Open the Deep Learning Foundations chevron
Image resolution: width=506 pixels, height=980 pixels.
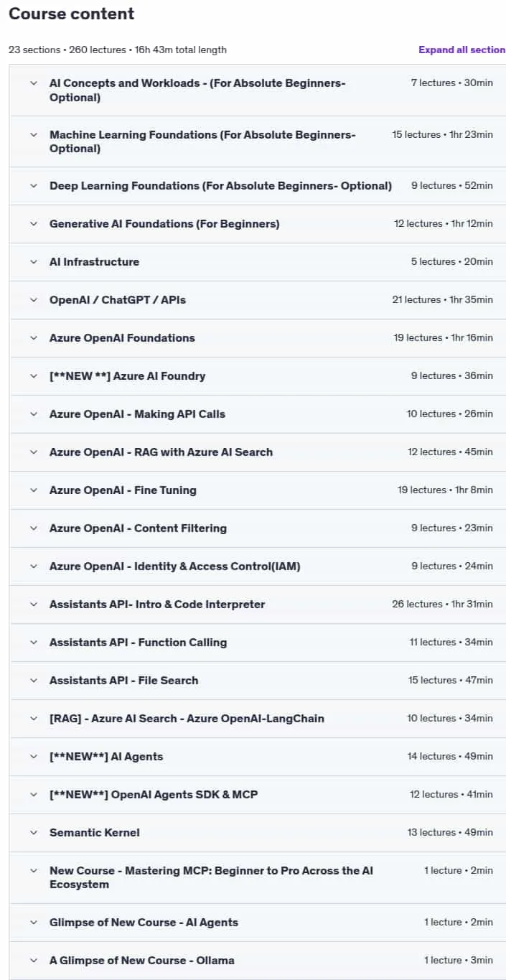(x=34, y=186)
